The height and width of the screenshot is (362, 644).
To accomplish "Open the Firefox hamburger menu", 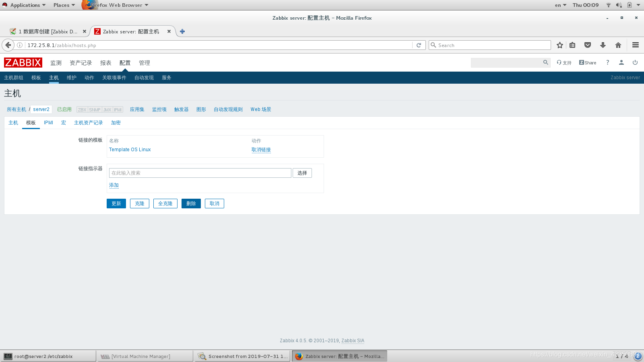I will 636,45.
